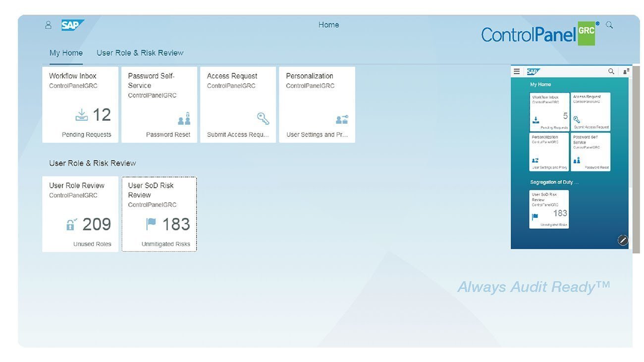The height and width of the screenshot is (362, 644).
Task: Click the inbox tray icon on large Workflow Inbox tile
Action: [x=81, y=115]
